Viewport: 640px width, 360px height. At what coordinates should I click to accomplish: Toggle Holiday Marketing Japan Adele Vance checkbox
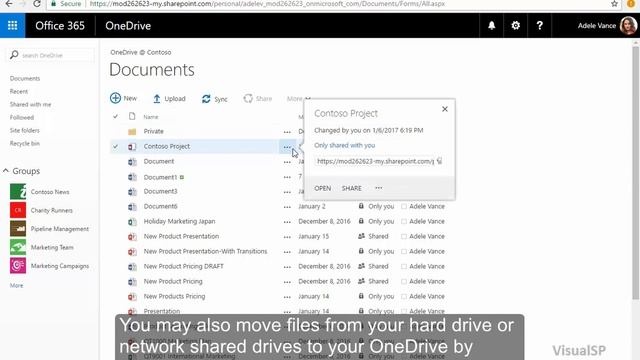(404, 222)
